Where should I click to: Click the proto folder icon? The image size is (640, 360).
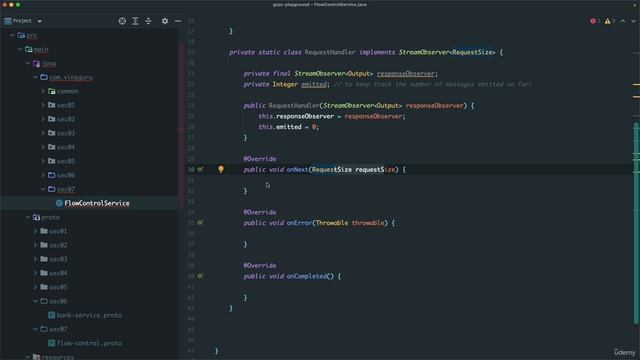click(36, 217)
